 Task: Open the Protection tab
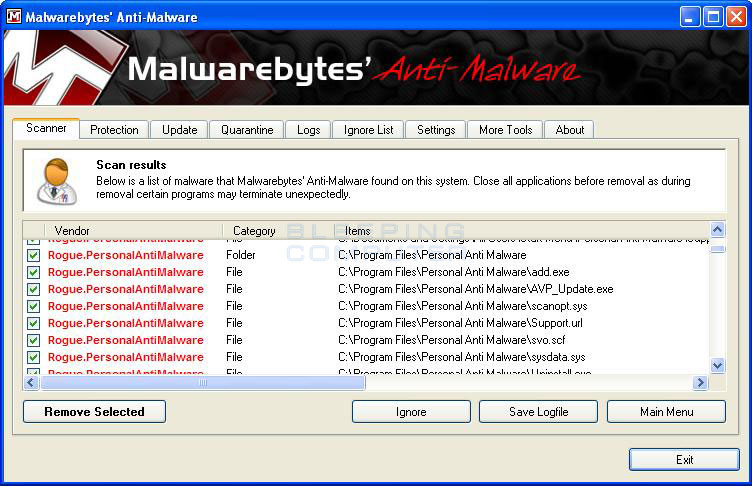[114, 130]
